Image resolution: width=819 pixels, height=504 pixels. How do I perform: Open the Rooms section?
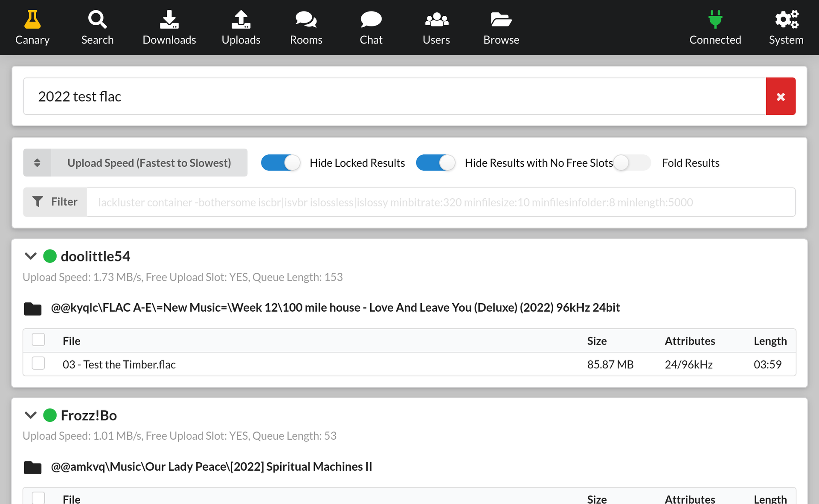[306, 28]
